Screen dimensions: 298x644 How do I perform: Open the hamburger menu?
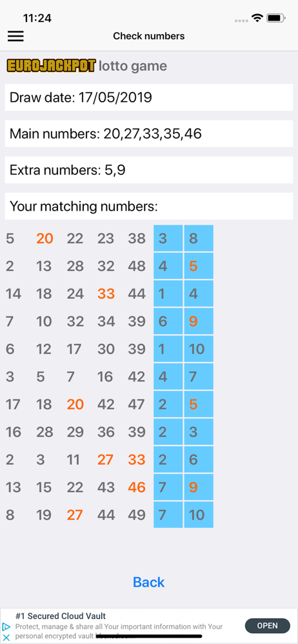click(15, 36)
